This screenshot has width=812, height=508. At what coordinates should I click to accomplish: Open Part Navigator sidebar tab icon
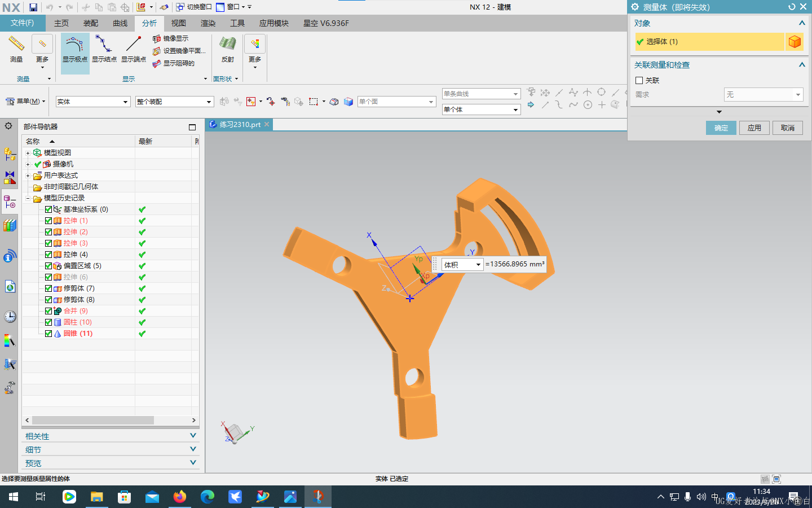[10, 202]
